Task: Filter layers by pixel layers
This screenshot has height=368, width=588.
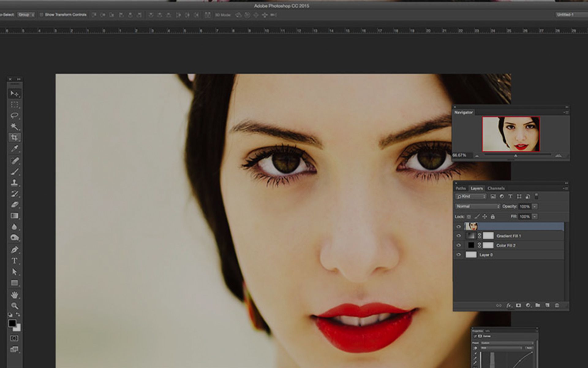Action: click(493, 197)
